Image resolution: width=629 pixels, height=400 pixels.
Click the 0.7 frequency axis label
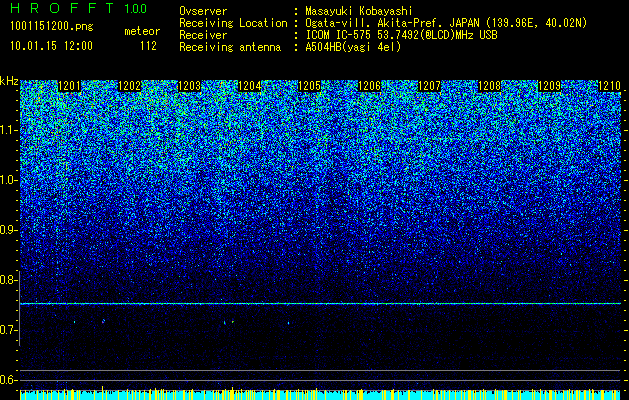(x=8, y=330)
